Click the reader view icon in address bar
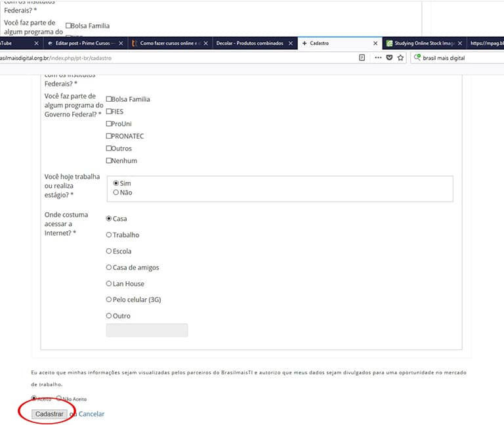This screenshot has height=425, width=504. click(362, 58)
